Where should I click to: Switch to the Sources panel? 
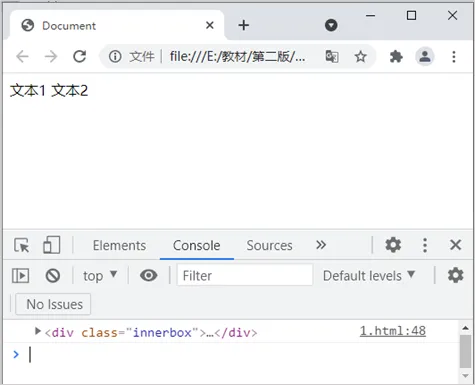click(269, 245)
